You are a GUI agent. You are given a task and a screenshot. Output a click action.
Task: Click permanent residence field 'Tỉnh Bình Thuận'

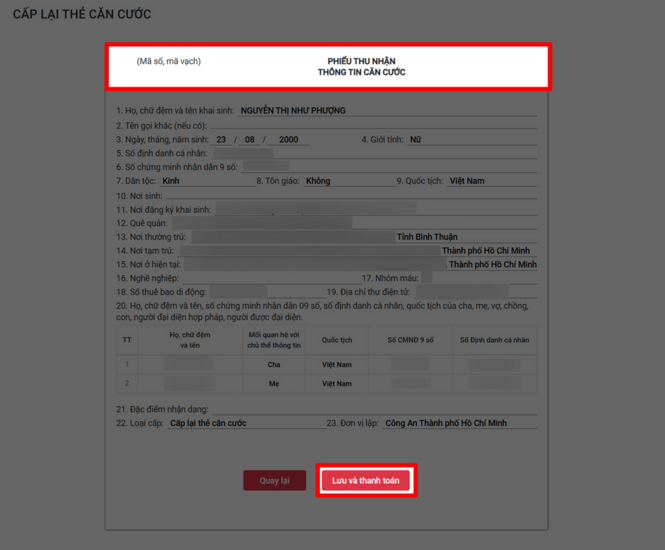[x=427, y=237]
